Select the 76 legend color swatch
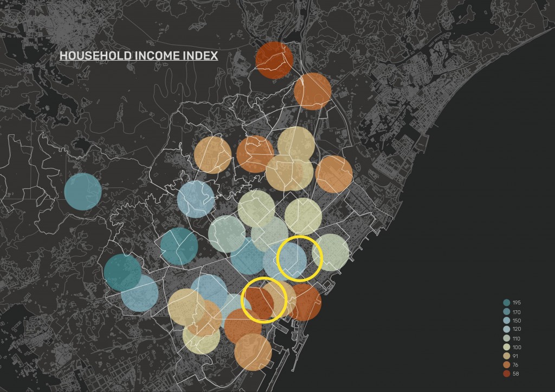This screenshot has width=555, height=392. click(x=506, y=365)
